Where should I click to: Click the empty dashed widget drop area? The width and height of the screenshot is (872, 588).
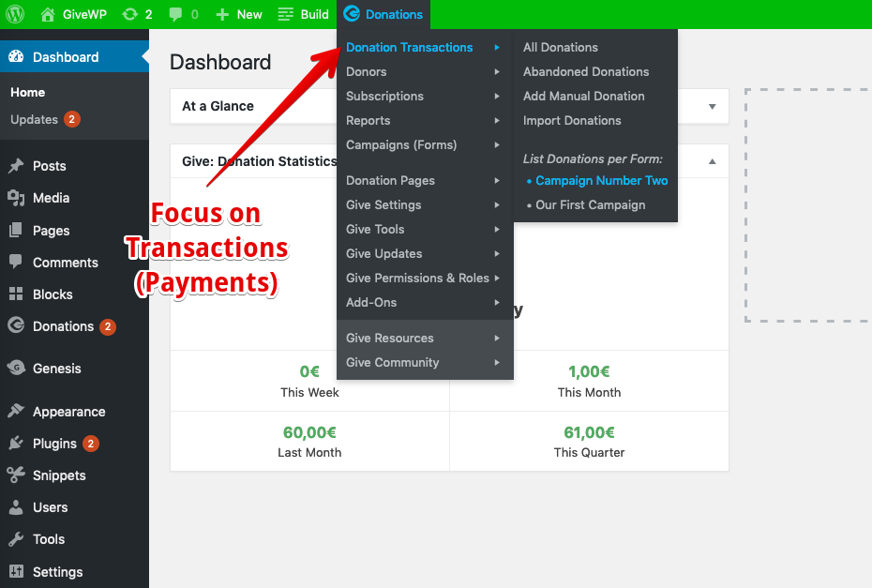pyautogui.click(x=808, y=204)
